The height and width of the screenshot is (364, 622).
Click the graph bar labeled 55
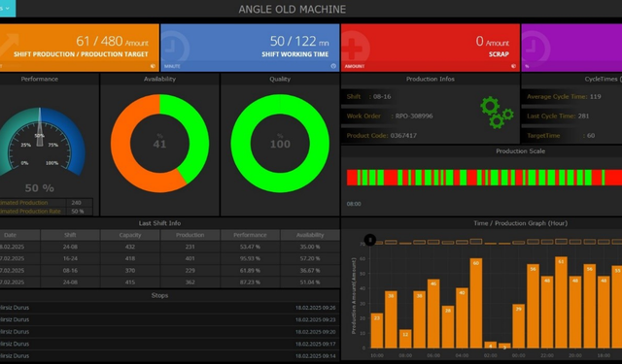pyautogui.click(x=617, y=307)
